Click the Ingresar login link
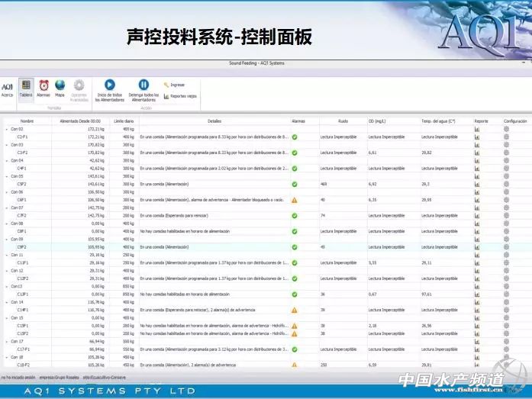532x399 pixels. tap(176, 85)
